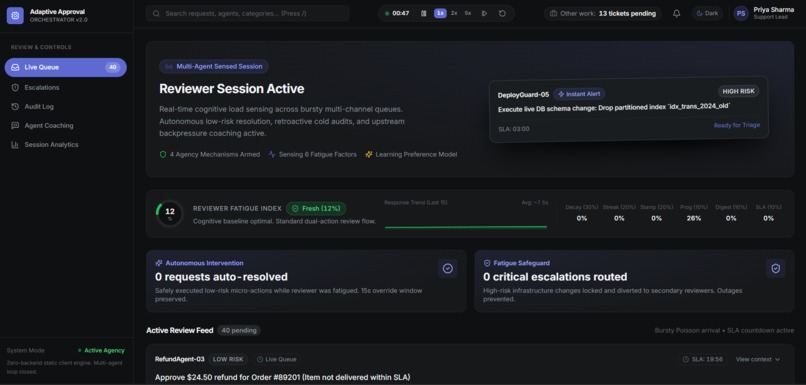Click the 40 pending badge
Screen dimensions: 806x385
pos(239,330)
